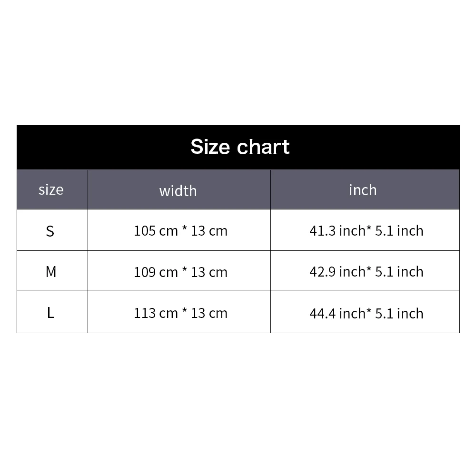The image size is (476, 476).
Task: Click the 44.4 value in L row
Action: 322,314
